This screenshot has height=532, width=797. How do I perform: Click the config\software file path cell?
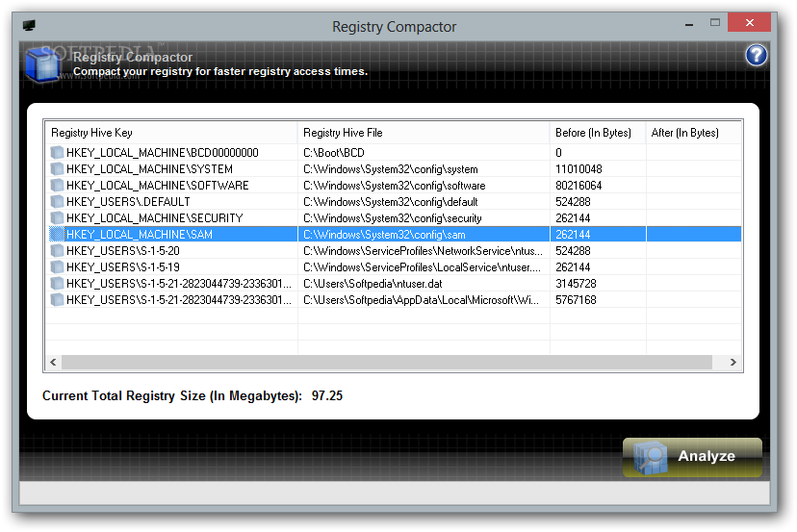click(395, 186)
